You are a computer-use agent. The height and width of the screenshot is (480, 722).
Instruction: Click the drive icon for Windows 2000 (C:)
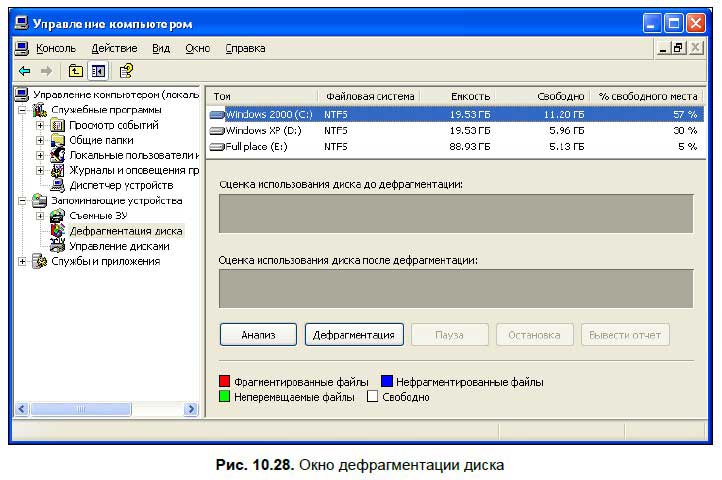(216, 114)
